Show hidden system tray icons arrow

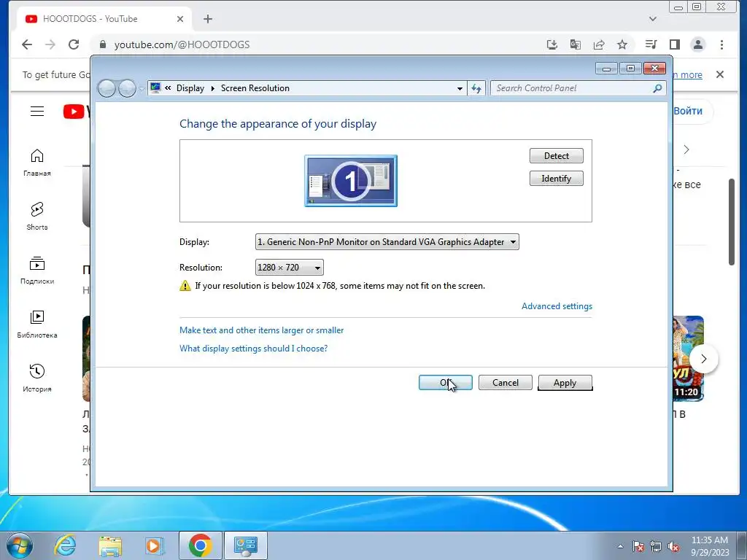coord(620,546)
